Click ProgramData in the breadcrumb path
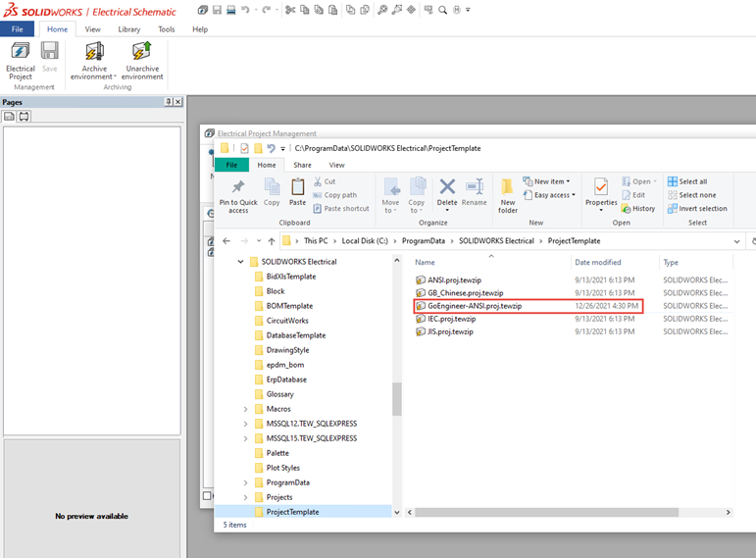 click(x=424, y=240)
